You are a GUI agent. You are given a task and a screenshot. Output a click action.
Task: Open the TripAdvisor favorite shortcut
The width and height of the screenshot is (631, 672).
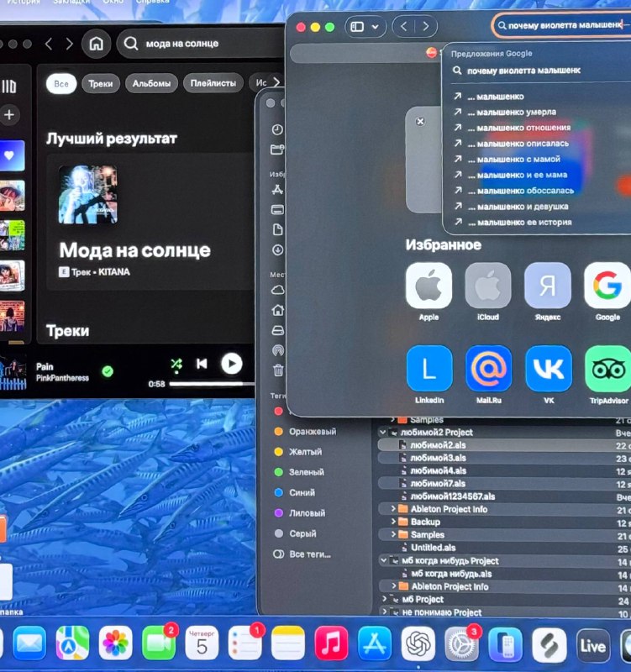tap(607, 369)
